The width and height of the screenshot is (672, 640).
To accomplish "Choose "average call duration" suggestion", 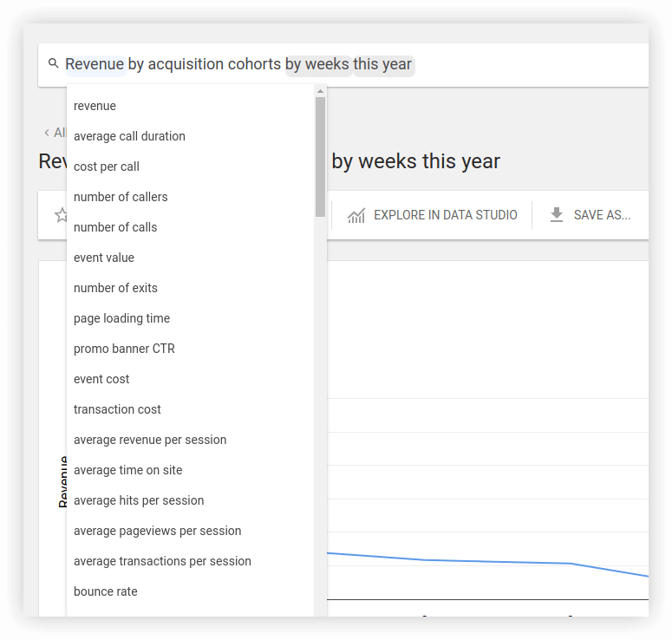I will click(129, 136).
